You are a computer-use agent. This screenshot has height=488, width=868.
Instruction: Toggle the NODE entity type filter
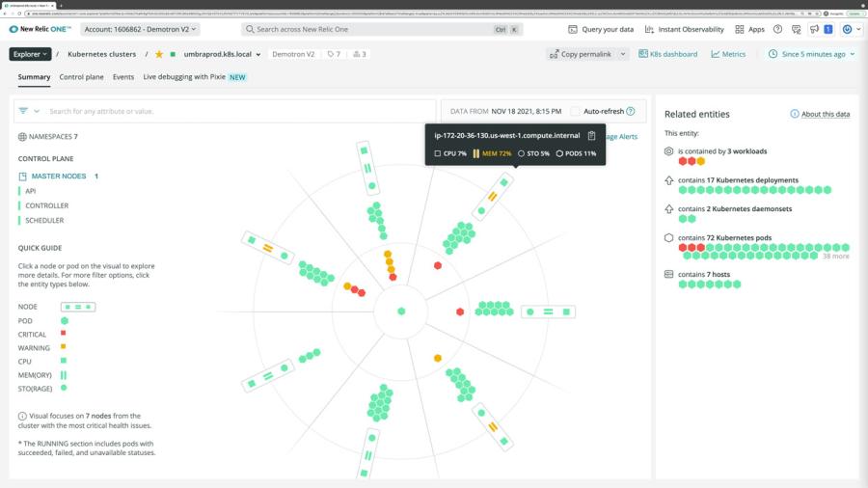point(78,307)
